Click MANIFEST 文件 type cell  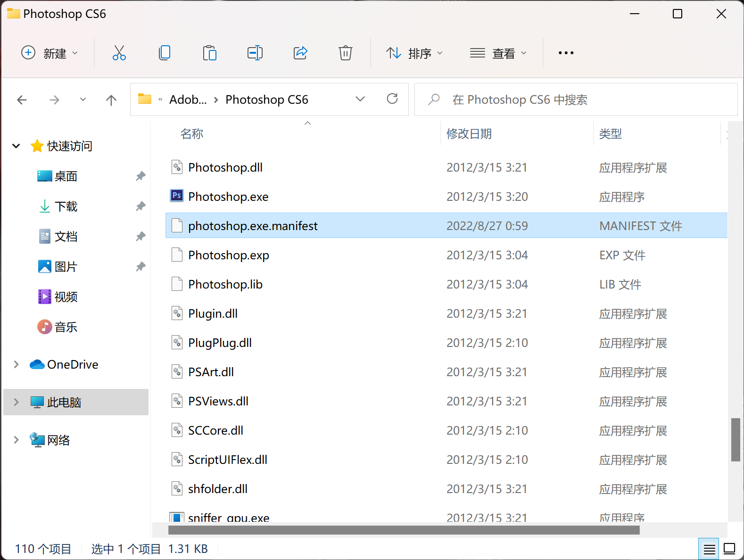coord(641,226)
